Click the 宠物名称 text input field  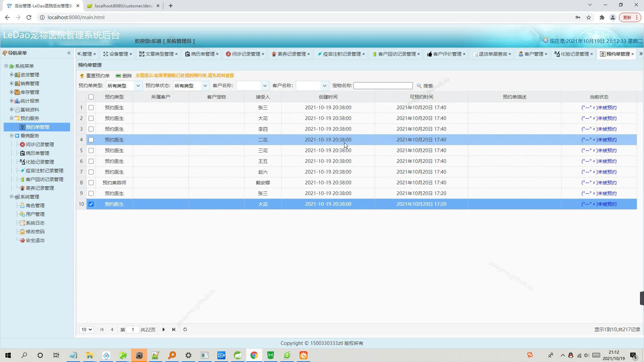coord(383,86)
